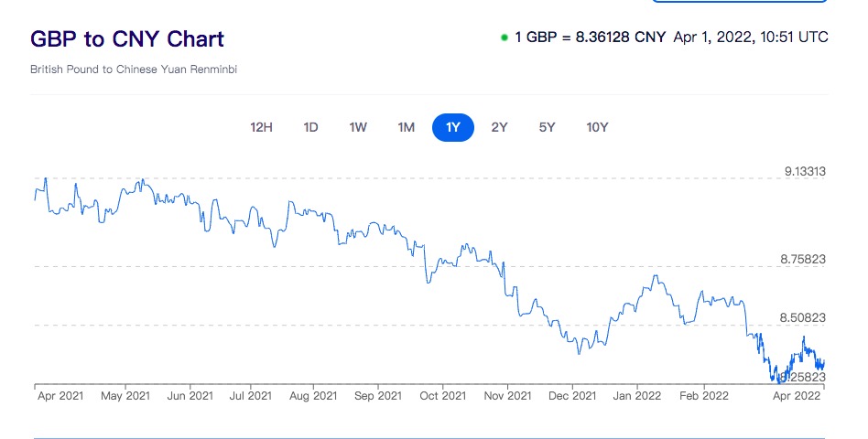Click the 1 GBP = 8.36128 CNY rate

click(590, 37)
